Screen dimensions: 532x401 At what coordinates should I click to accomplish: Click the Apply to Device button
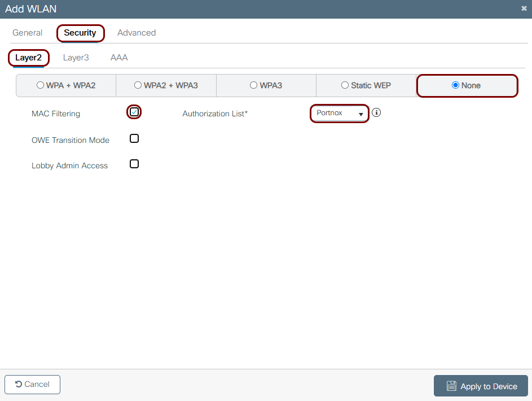pos(481,386)
